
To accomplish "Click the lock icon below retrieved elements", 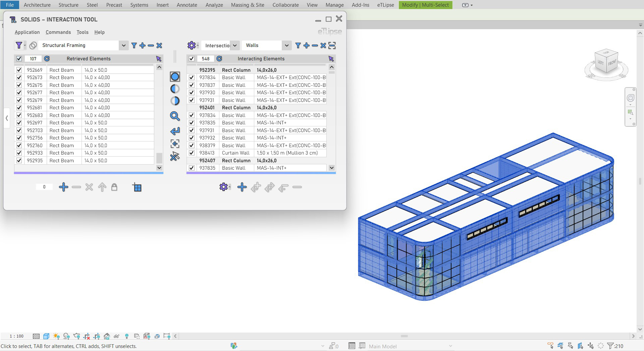I will click(114, 187).
